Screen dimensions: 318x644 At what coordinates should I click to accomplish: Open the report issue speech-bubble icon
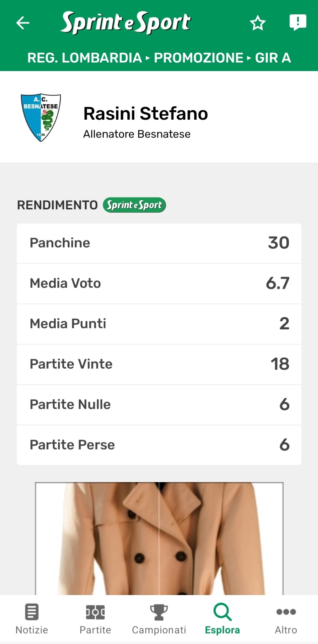pyautogui.click(x=298, y=22)
